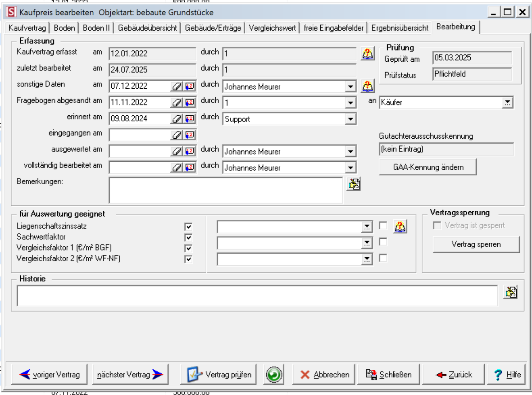This screenshot has height=395, width=532.
Task: Open calendar picker for eingegangen am date
Action: point(190,135)
